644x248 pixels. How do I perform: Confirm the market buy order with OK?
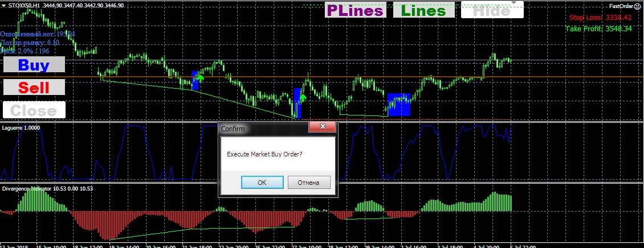pos(262,183)
